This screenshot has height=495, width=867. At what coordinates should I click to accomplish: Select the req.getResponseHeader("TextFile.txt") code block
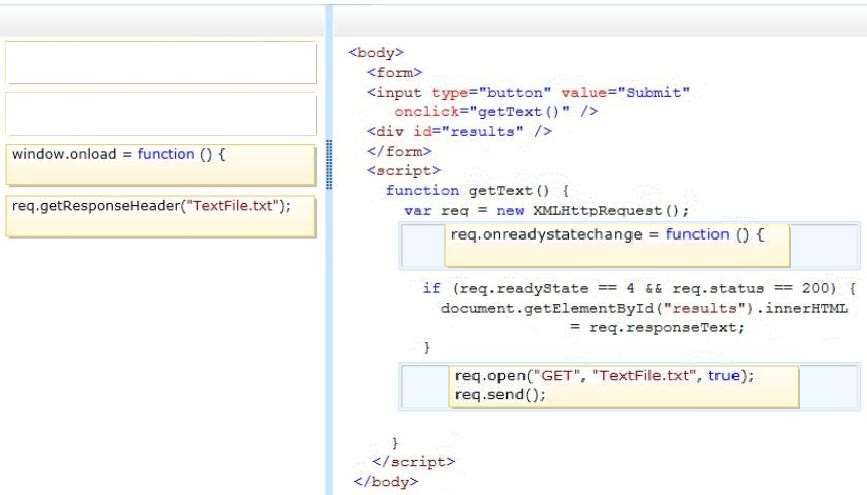point(160,216)
